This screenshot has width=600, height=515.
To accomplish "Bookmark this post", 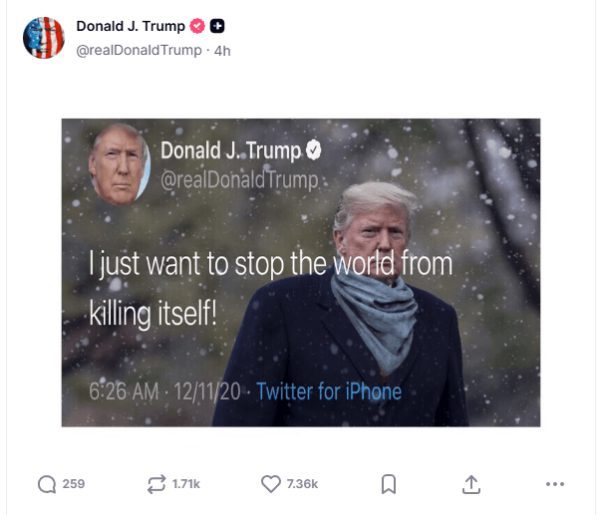I will click(388, 484).
